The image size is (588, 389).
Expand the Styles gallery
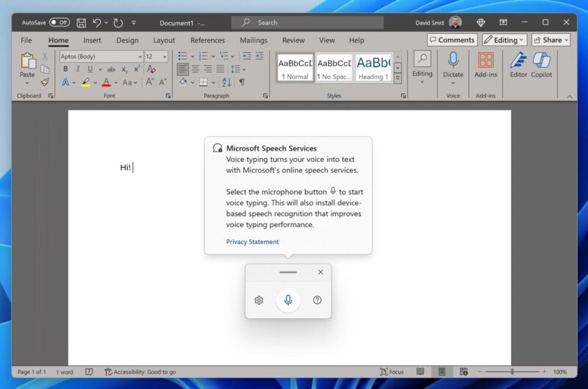click(x=398, y=78)
